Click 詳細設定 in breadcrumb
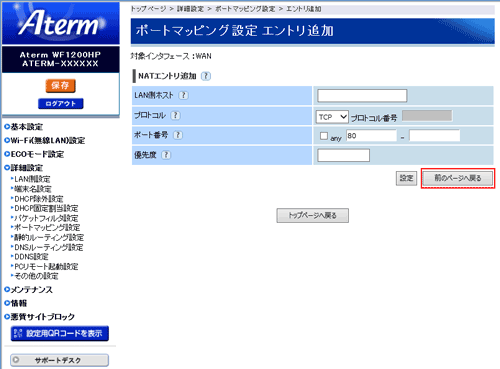This screenshot has width=500, height=369. pyautogui.click(x=190, y=9)
